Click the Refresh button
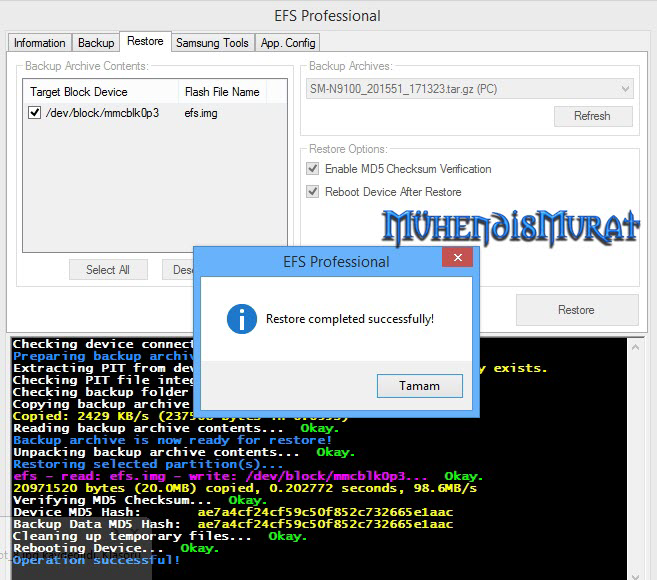Viewport: 657px width, 580px height. [x=592, y=116]
